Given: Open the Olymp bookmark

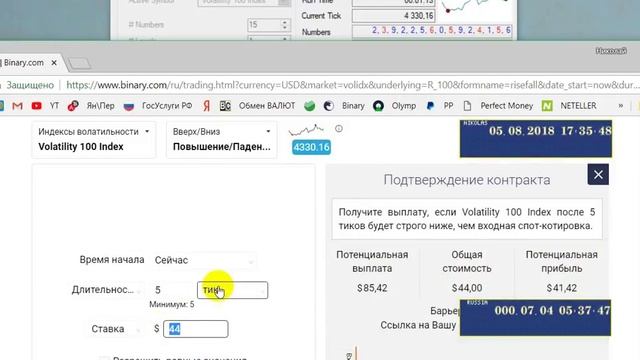Looking at the screenshot, I should pyautogui.click(x=395, y=106).
